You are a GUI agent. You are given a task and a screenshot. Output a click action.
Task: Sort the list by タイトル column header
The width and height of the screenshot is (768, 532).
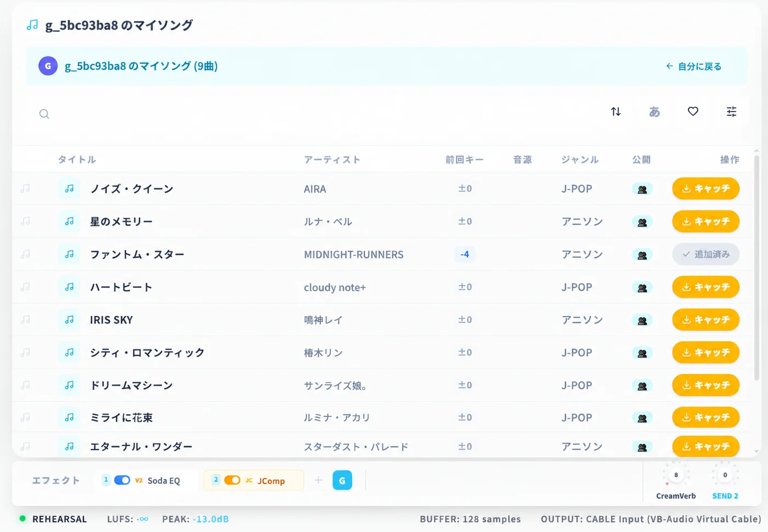[x=77, y=160]
